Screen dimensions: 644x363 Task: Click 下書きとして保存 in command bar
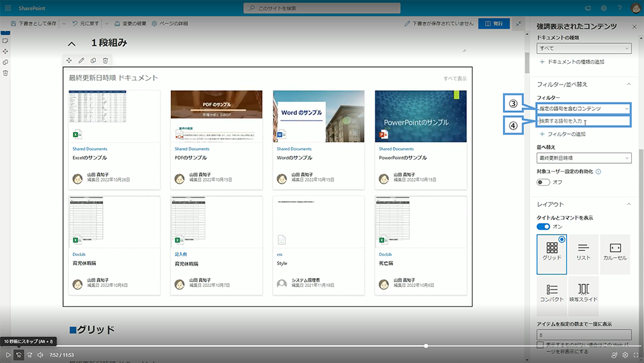click(33, 24)
